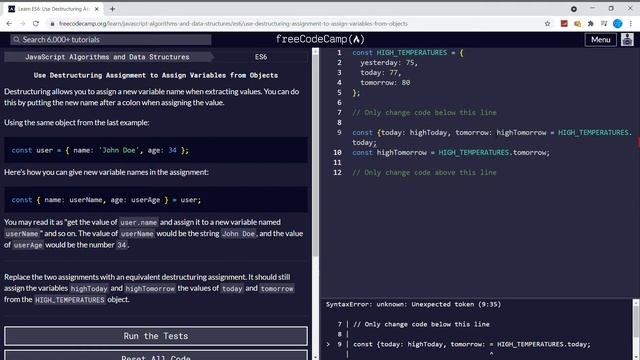Click the instructions panel scrollbar

coord(315,155)
